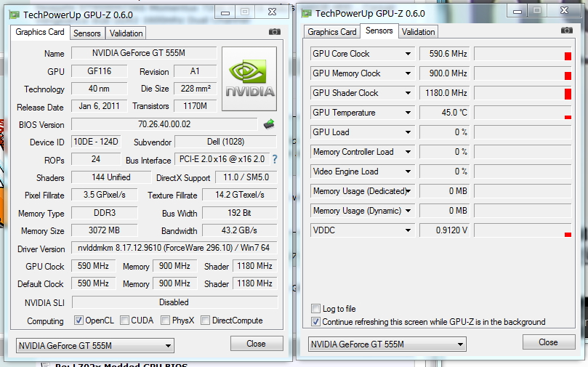The image size is (588, 367).
Task: Switch to Graphics Card tab in right window
Action: pos(332,32)
